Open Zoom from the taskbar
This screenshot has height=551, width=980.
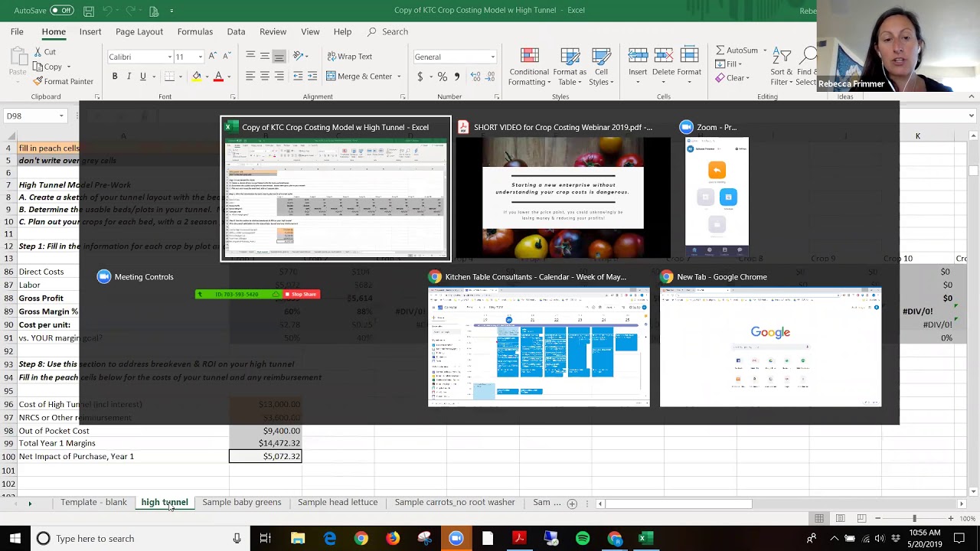pos(456,539)
